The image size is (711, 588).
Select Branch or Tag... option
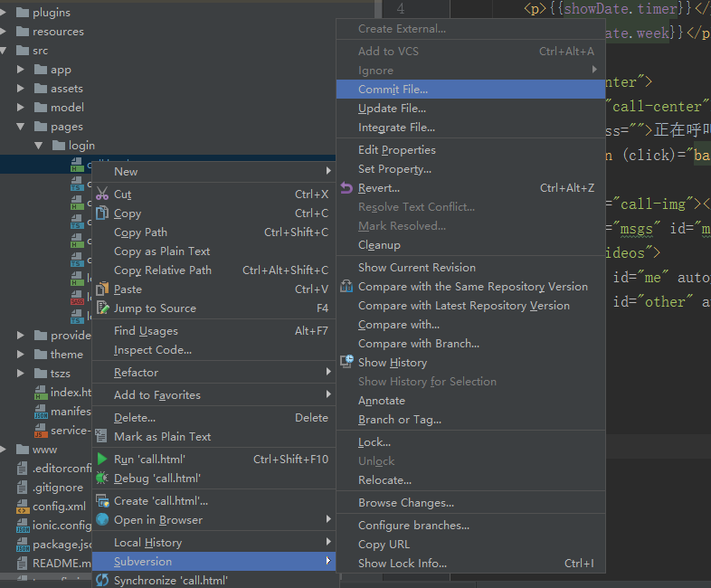(470, 420)
